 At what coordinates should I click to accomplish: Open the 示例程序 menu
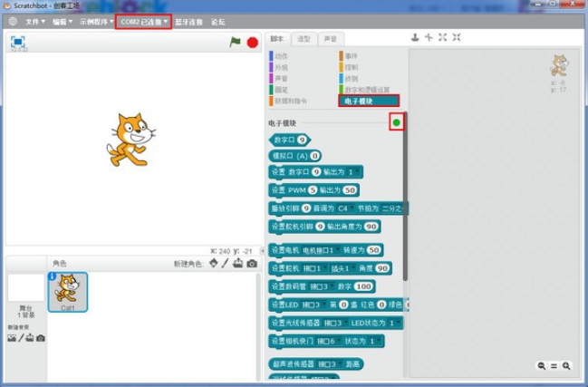96,22
